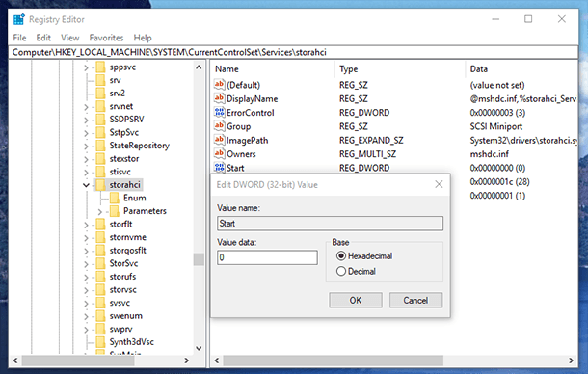Click the registry path address bar
This screenshot has width=588, height=374.
click(293, 52)
